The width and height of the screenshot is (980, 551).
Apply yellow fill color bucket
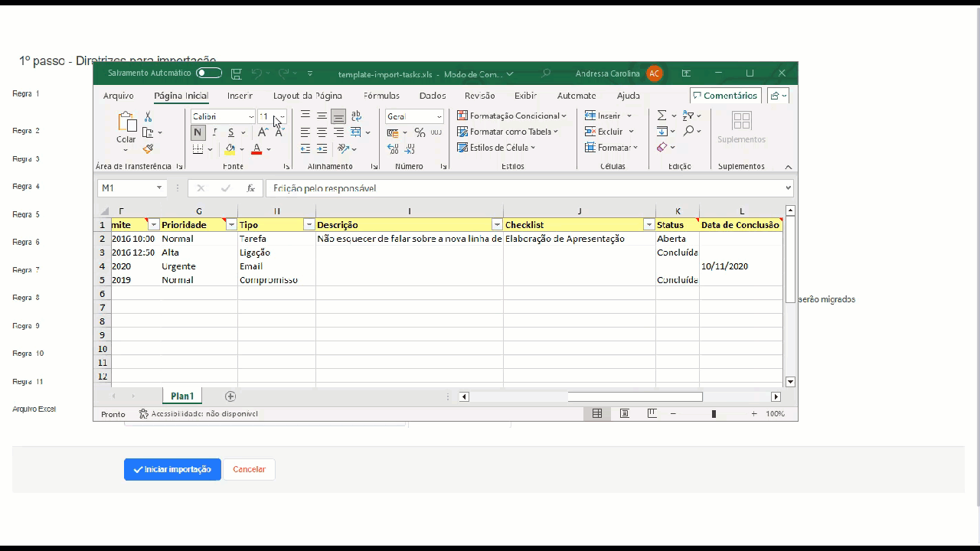click(230, 149)
